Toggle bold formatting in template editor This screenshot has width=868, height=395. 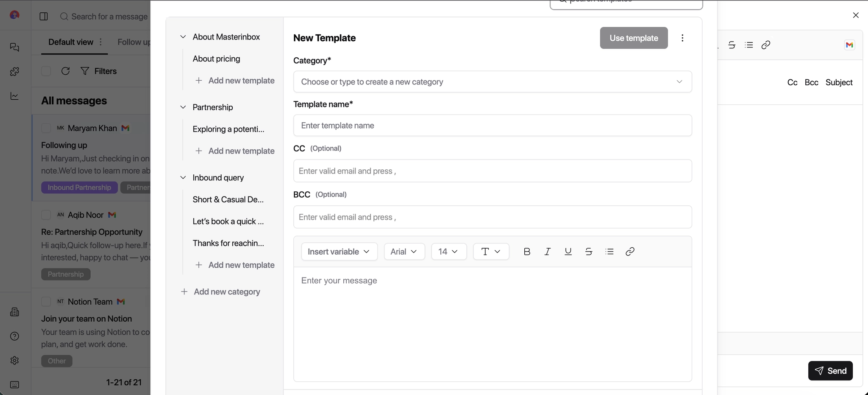click(x=526, y=252)
